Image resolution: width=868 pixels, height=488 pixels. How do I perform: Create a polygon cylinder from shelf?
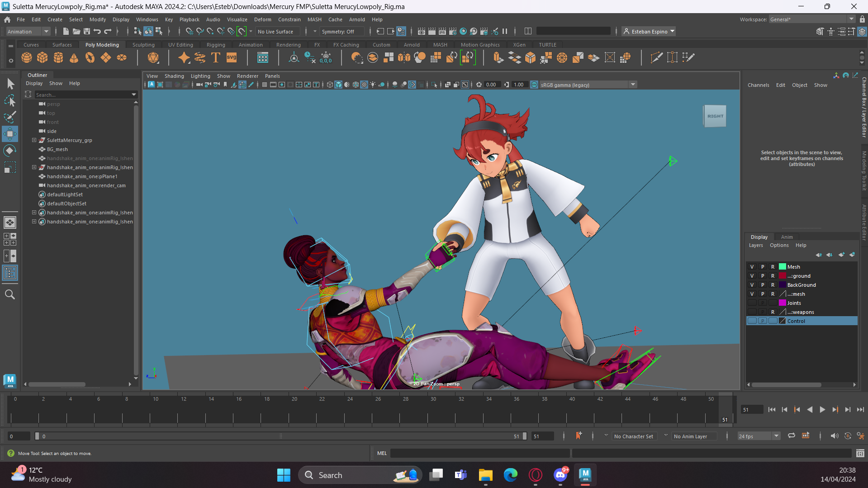pyautogui.click(x=58, y=57)
